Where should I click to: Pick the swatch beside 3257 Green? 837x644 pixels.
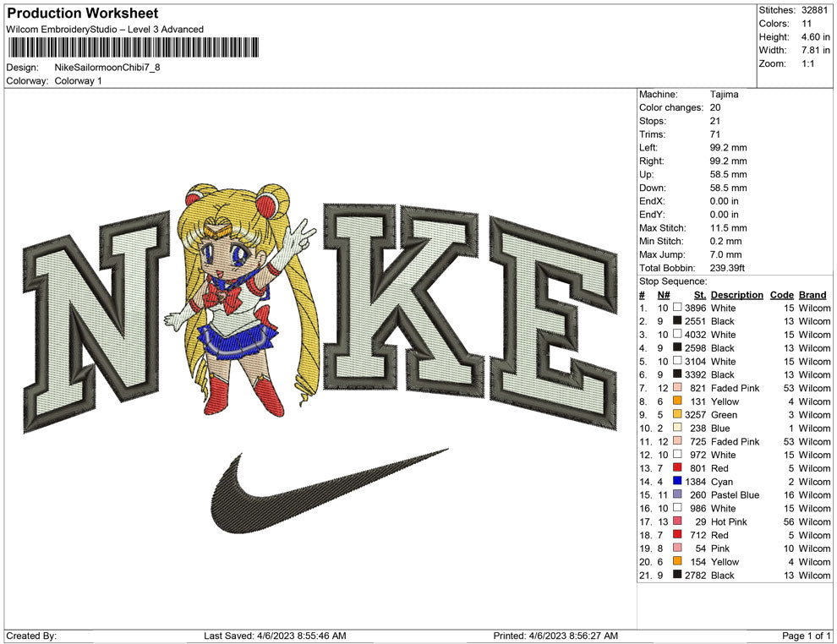tap(677, 414)
